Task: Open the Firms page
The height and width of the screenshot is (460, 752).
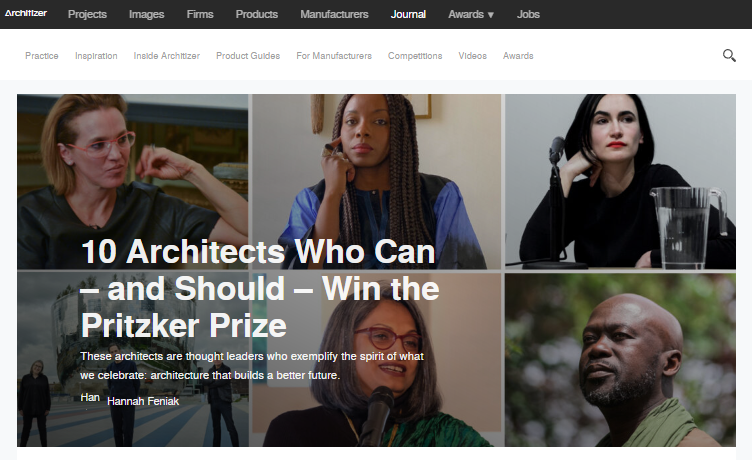Action: (200, 14)
